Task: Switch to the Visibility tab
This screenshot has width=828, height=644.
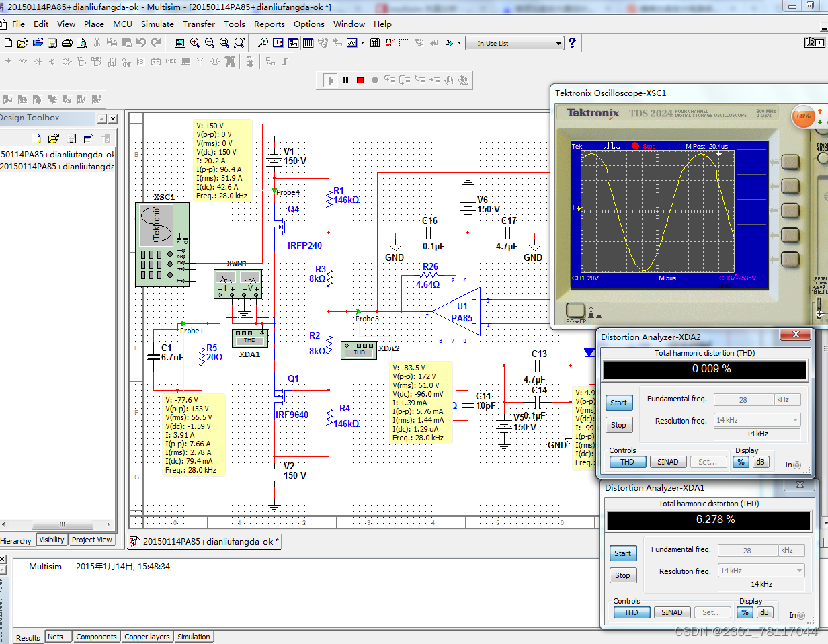Action: 52,540
